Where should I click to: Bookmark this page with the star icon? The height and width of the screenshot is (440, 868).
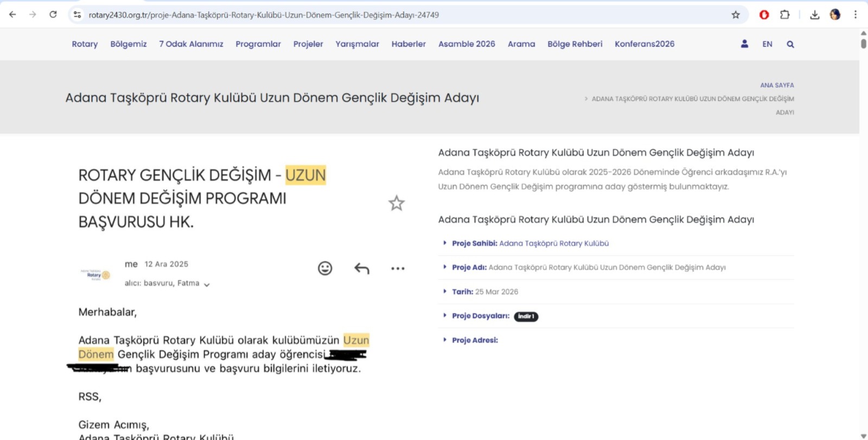(736, 15)
